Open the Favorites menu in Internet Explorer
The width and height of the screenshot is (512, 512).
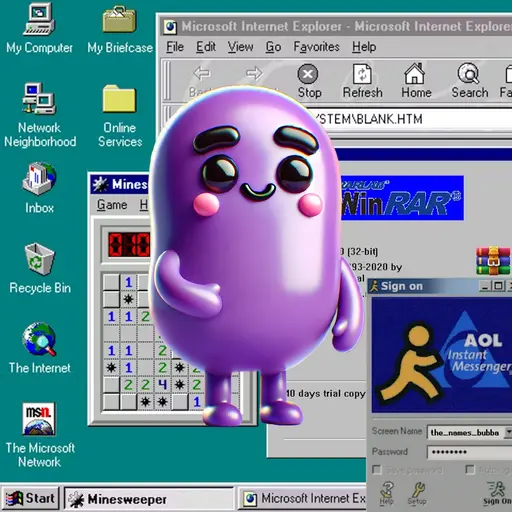pos(316,47)
